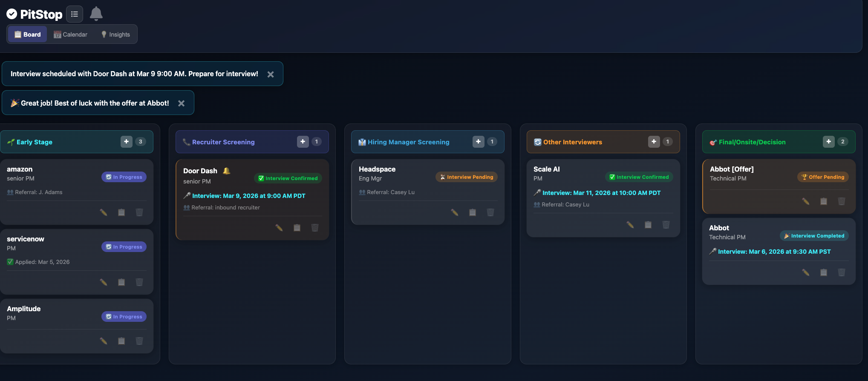
Task: Click Door Dash interview date Mar 9, 2026
Action: [x=248, y=196]
